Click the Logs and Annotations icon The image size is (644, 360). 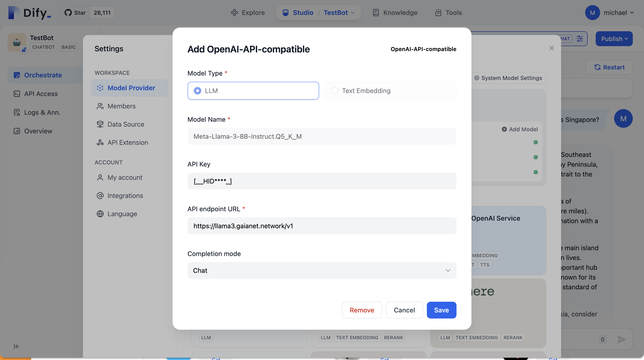click(17, 113)
